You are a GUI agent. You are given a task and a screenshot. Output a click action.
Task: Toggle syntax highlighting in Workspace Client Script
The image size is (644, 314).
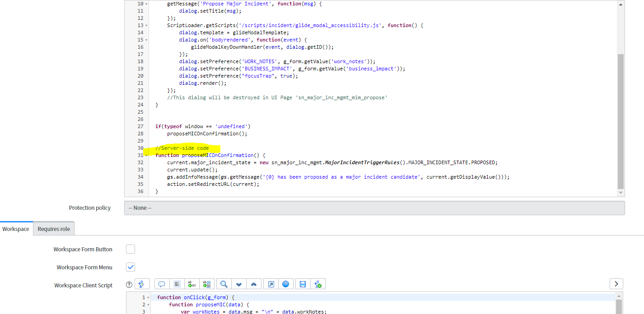[x=142, y=284]
